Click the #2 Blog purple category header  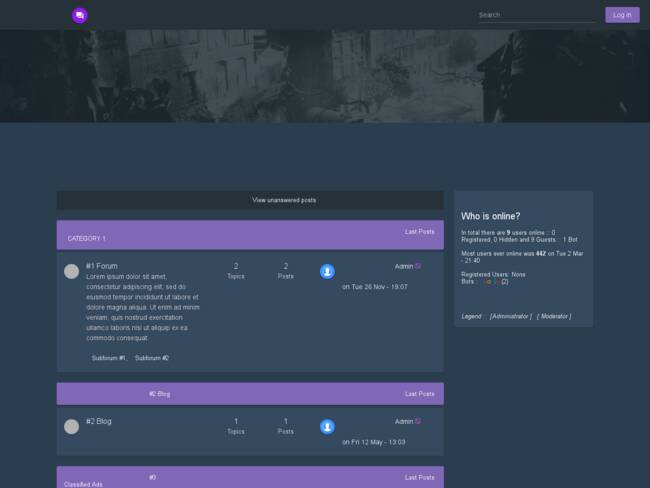pos(159,394)
